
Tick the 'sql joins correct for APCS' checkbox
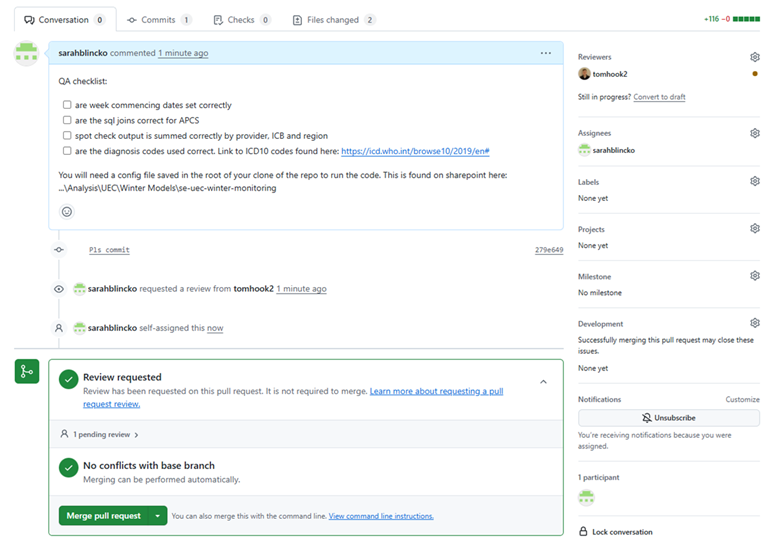(67, 120)
